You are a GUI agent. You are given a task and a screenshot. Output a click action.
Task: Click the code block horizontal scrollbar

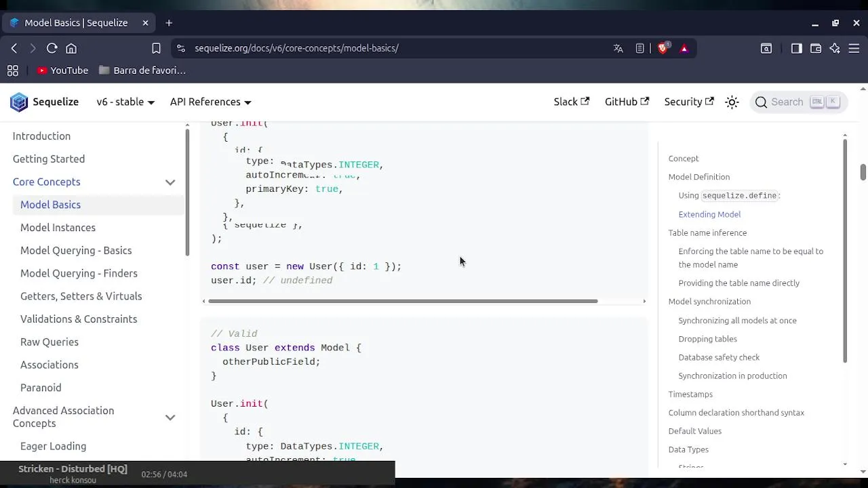point(403,301)
